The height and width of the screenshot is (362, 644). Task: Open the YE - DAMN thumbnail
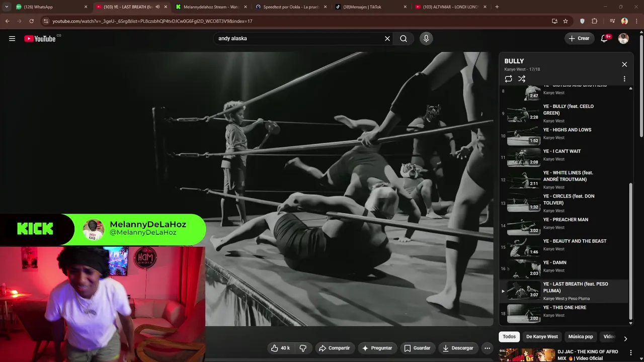pos(524,269)
